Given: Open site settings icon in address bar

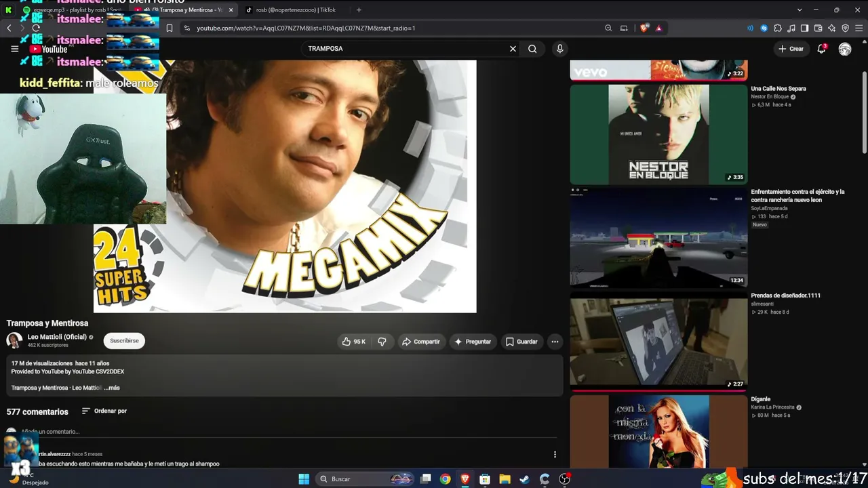Looking at the screenshot, I should pos(187,28).
